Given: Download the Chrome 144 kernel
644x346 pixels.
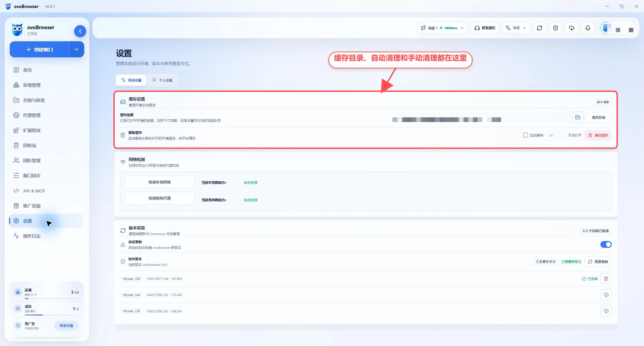Looking at the screenshot, I should [606, 295].
